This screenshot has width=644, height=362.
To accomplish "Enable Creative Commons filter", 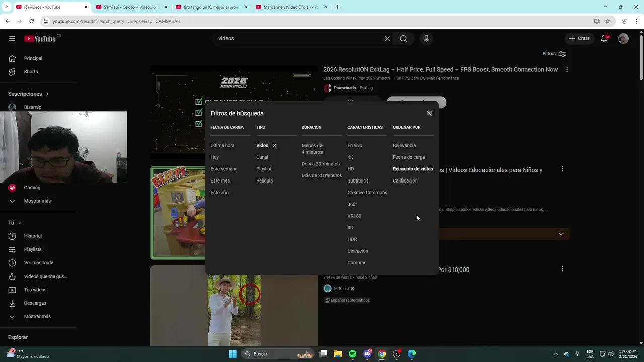I will 367,193.
